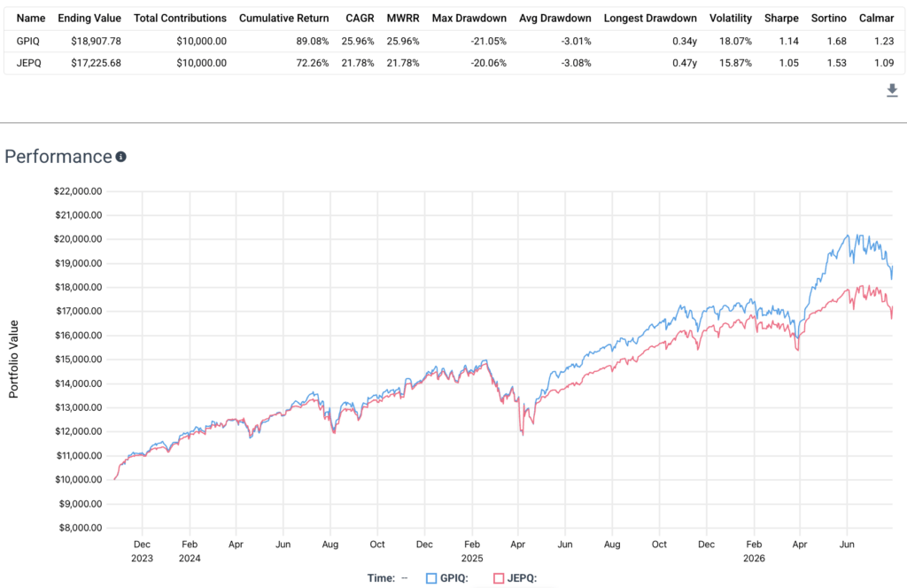Image resolution: width=907 pixels, height=588 pixels.
Task: Sort table by Longest Drawdown column
Action: click(650, 18)
